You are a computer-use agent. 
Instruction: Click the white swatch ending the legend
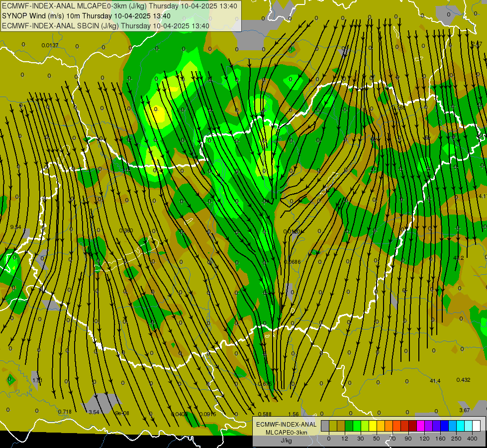(477, 426)
